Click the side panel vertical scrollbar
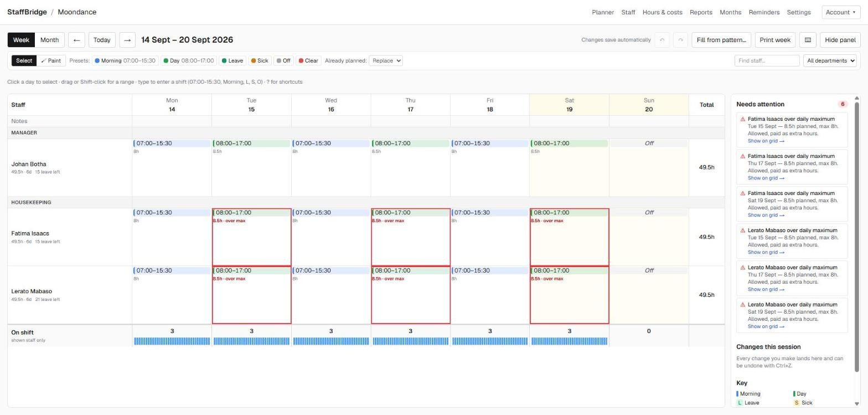This screenshot has height=415, width=868. [857, 238]
